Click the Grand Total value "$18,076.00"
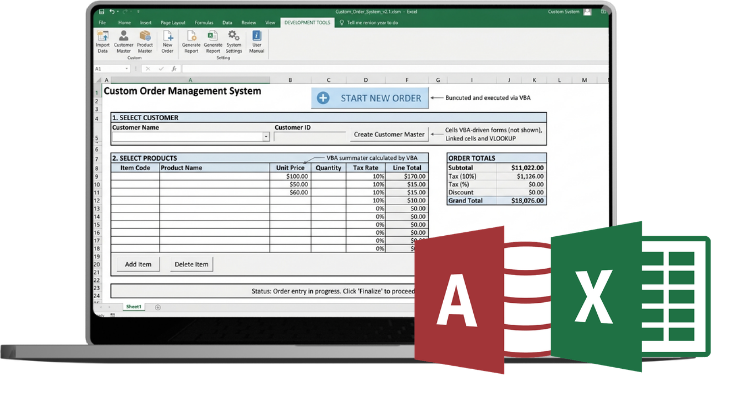Viewport: 743px width, 413px height. (x=527, y=200)
